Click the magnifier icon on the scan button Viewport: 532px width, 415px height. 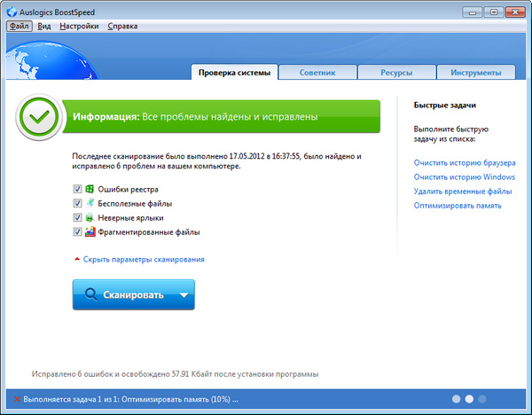pos(90,295)
